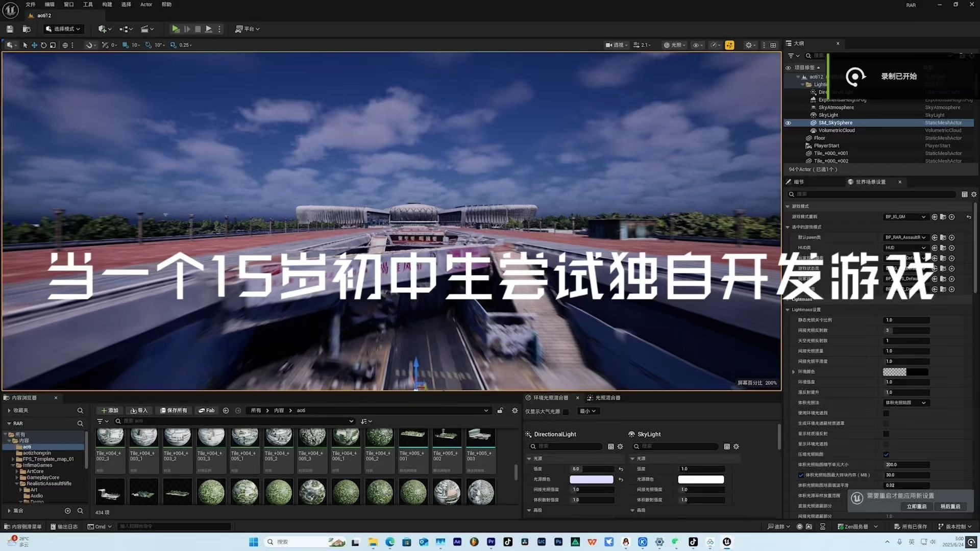Click 导入 import button

(139, 411)
